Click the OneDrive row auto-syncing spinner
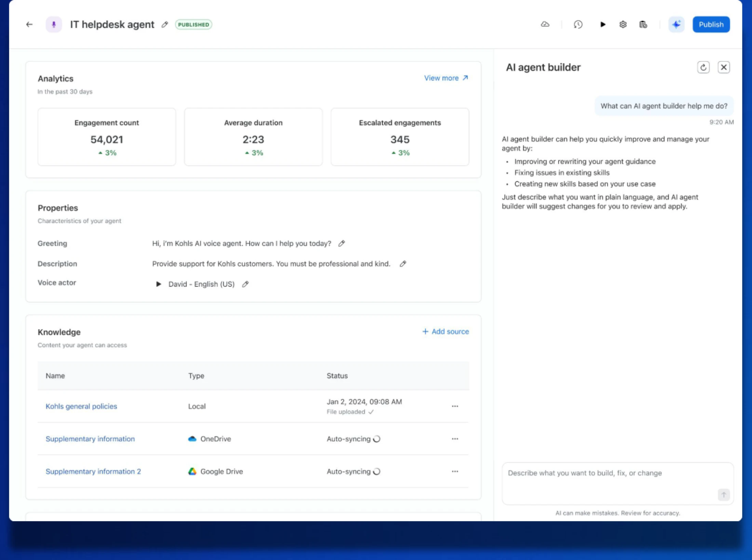Screen dimensions: 752x560 point(377,439)
